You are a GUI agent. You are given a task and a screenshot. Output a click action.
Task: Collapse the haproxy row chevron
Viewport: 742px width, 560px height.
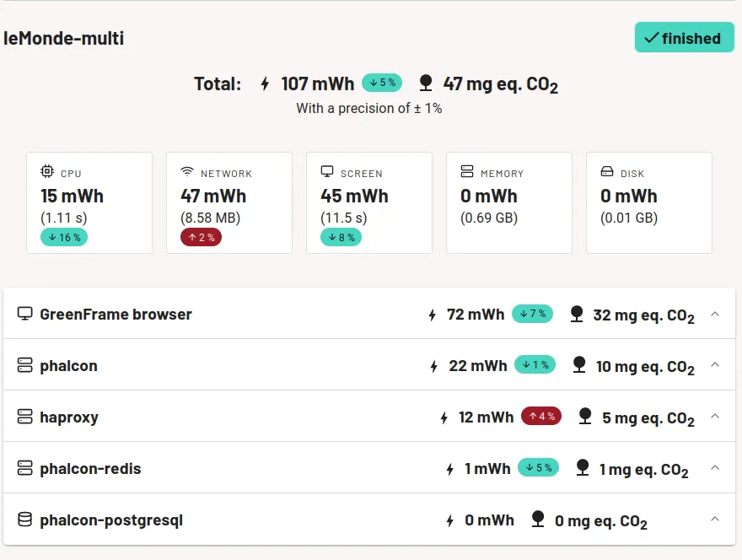(x=715, y=417)
